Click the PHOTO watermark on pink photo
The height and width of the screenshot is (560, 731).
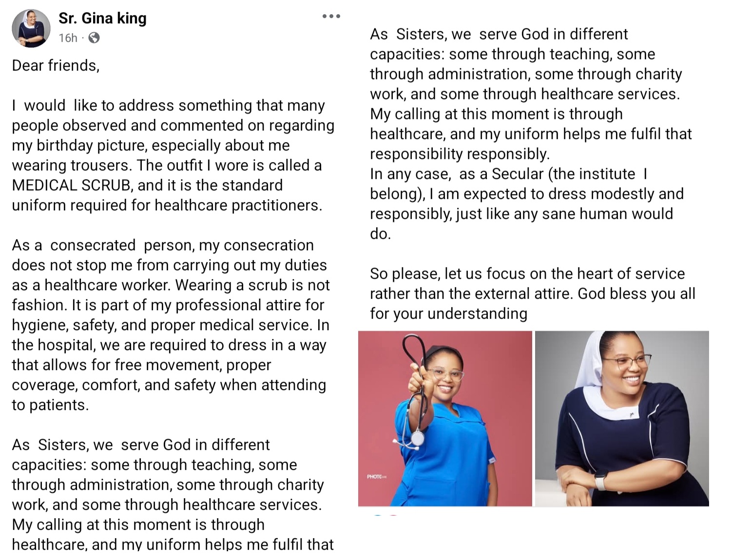point(377,476)
